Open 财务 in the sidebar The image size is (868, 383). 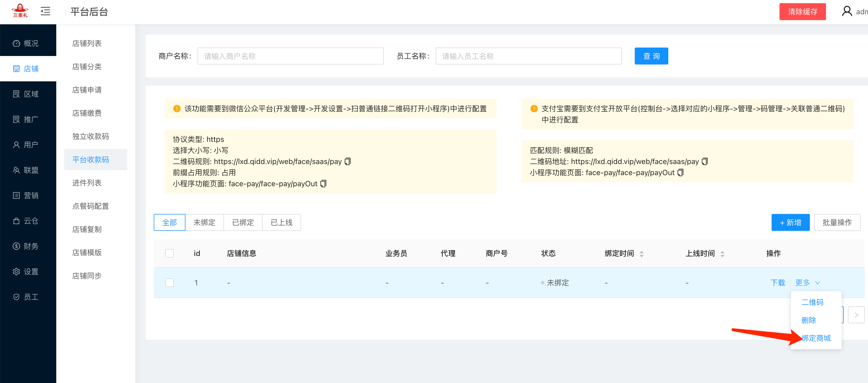pyautogui.click(x=28, y=246)
